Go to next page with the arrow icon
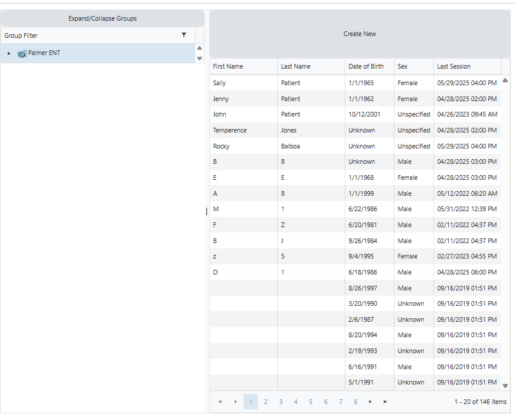518x420 pixels. coord(370,401)
